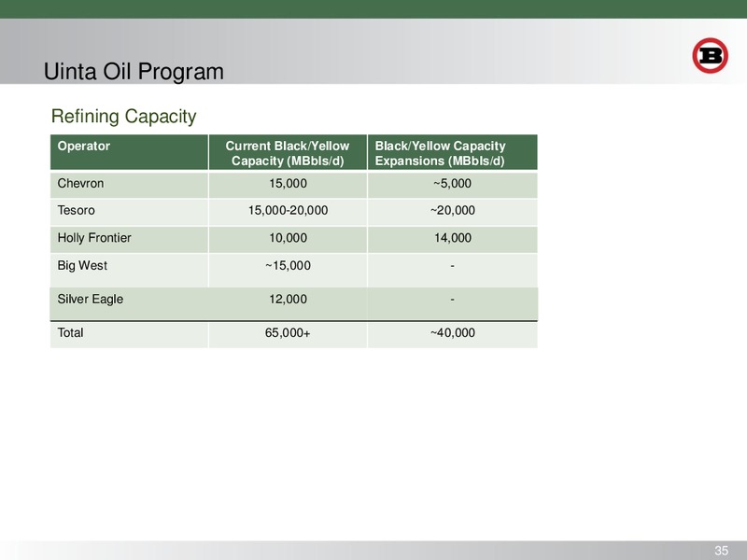This screenshot has height=560, width=747.
Task: Click Tesoro's capacity value 15,000-20,000
Action: click(x=288, y=211)
